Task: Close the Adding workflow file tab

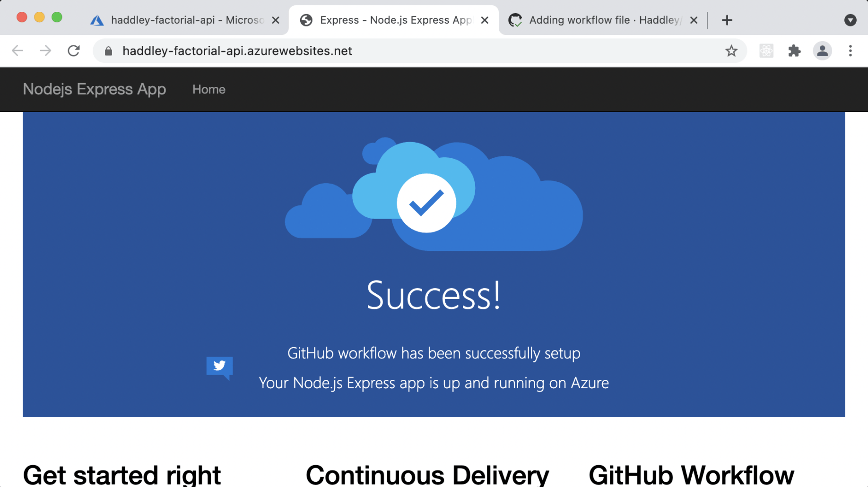Action: click(694, 20)
